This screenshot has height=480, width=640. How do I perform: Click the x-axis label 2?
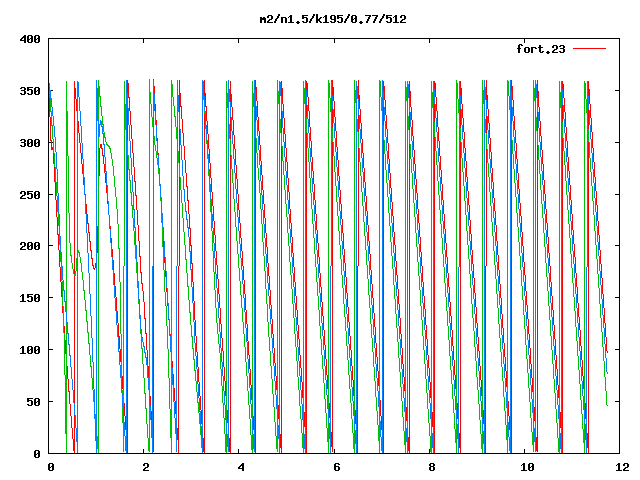pyautogui.click(x=146, y=467)
